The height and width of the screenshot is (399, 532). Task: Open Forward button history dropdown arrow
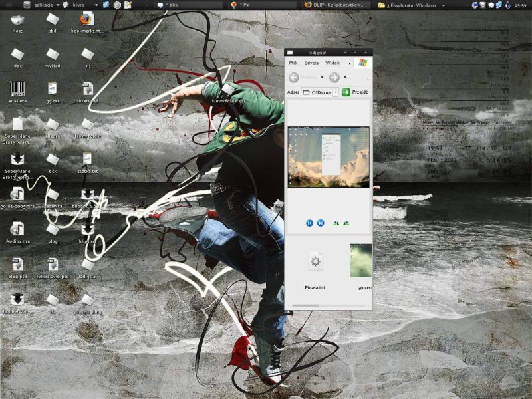[345, 77]
